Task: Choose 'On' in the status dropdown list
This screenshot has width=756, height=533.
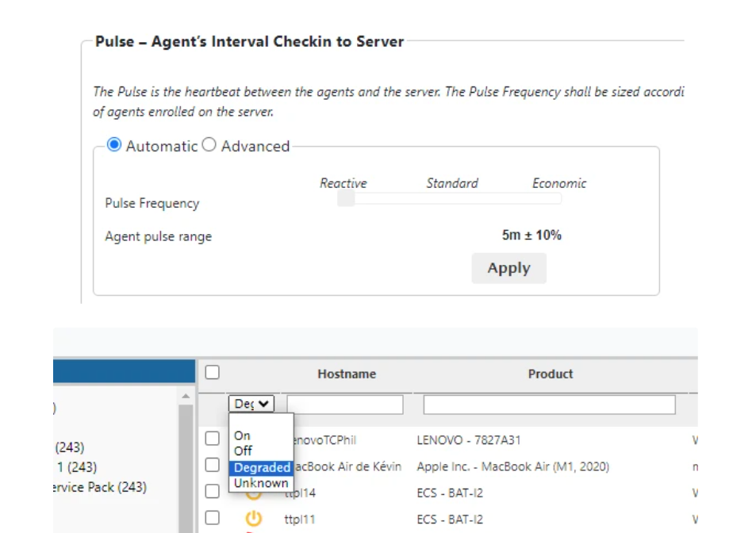Action: (242, 435)
